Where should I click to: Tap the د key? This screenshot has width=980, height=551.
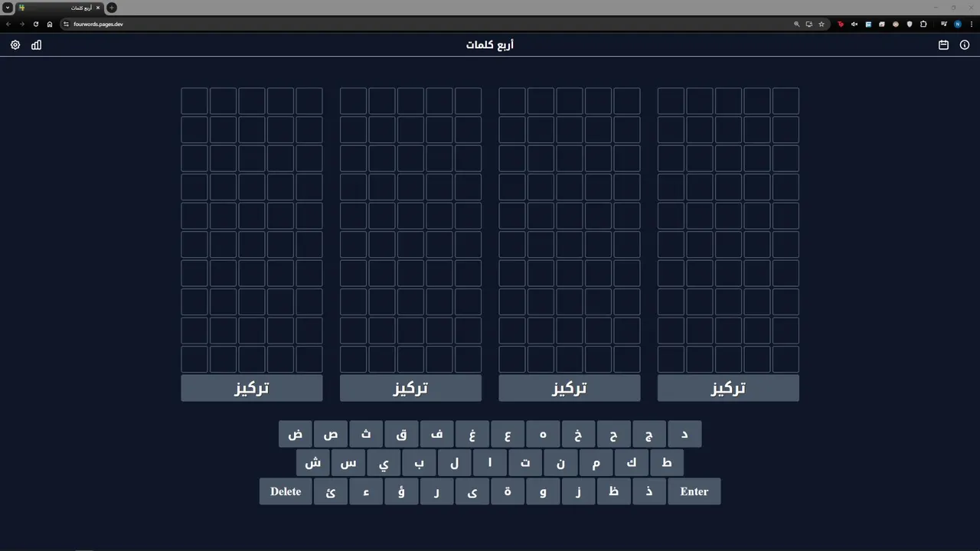click(x=684, y=434)
